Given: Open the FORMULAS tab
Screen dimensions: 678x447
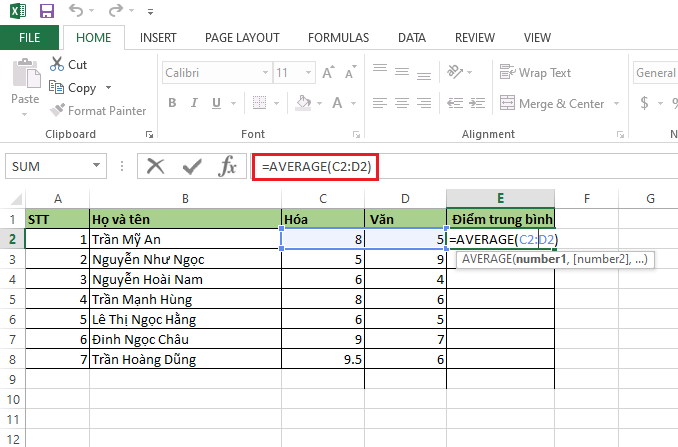Looking at the screenshot, I should tap(339, 38).
